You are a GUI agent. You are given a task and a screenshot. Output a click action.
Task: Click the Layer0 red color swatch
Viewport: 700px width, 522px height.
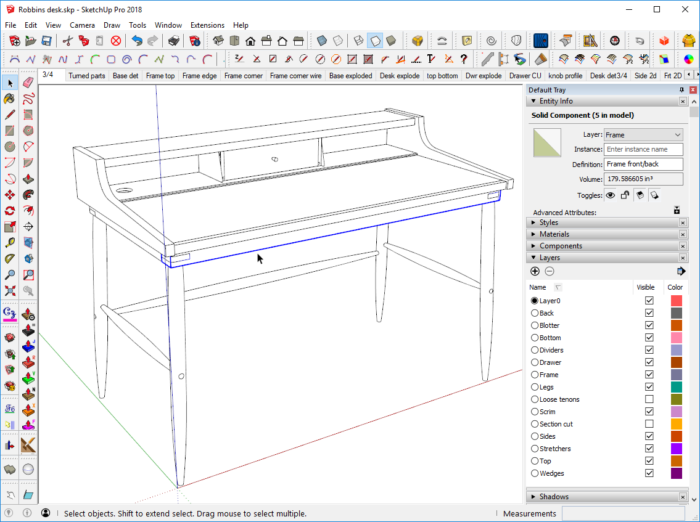coord(676,301)
